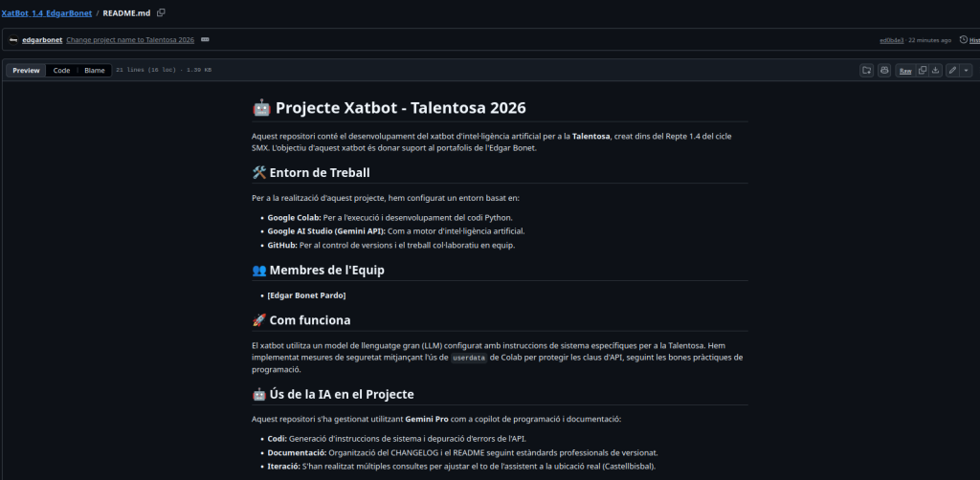
Task: Open edgarbonet's user profile link
Action: (42, 40)
